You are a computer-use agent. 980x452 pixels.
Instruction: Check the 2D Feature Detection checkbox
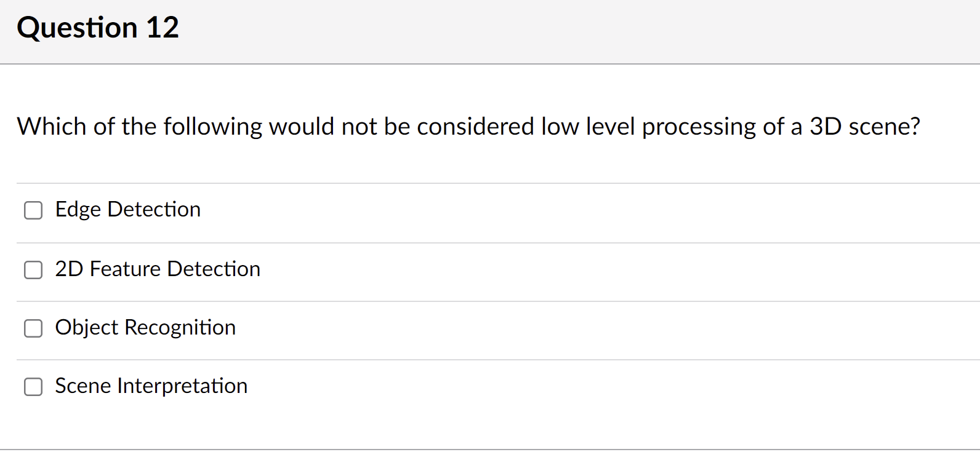pyautogui.click(x=33, y=270)
